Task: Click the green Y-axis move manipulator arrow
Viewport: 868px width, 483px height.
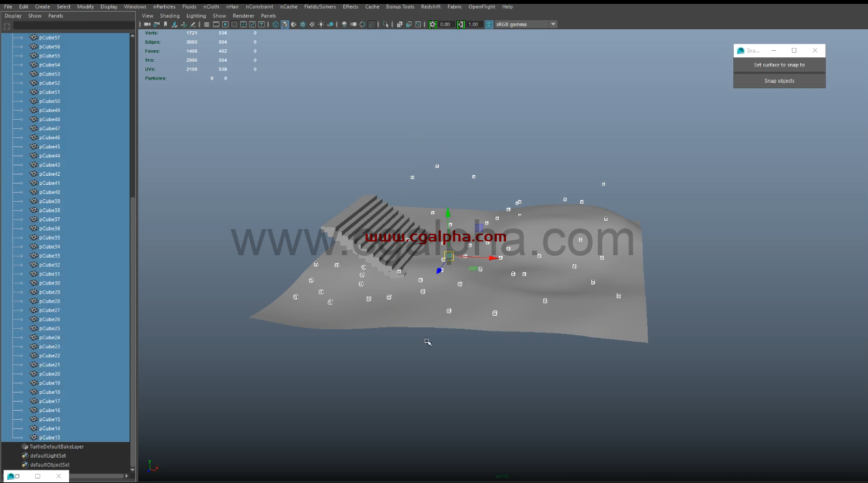Action: coord(447,213)
